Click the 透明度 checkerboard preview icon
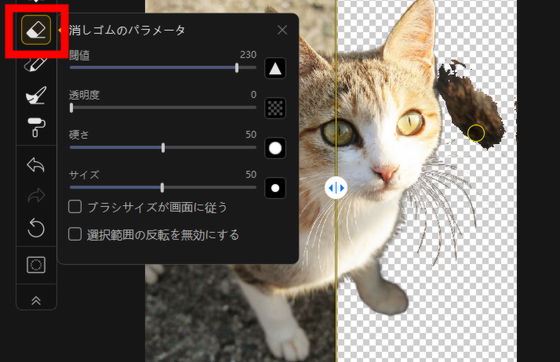 pos(275,108)
